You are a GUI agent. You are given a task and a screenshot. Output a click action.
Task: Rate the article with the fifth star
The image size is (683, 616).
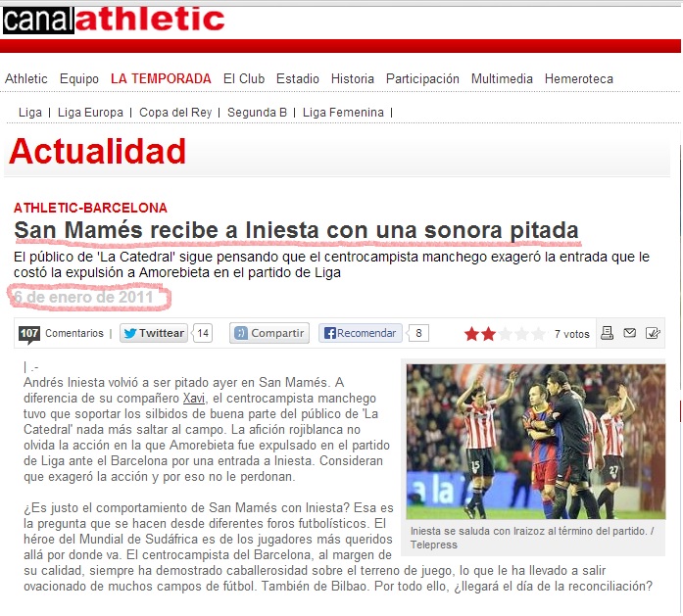click(538, 334)
